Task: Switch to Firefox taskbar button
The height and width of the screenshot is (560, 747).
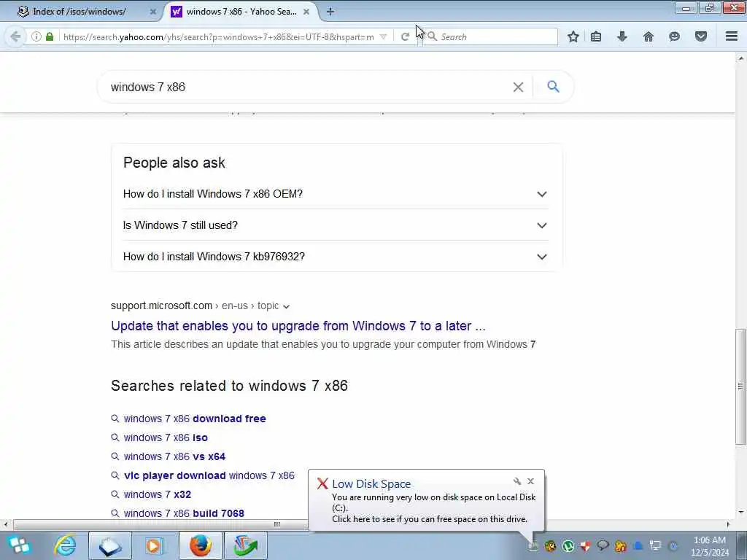Action: click(200, 545)
